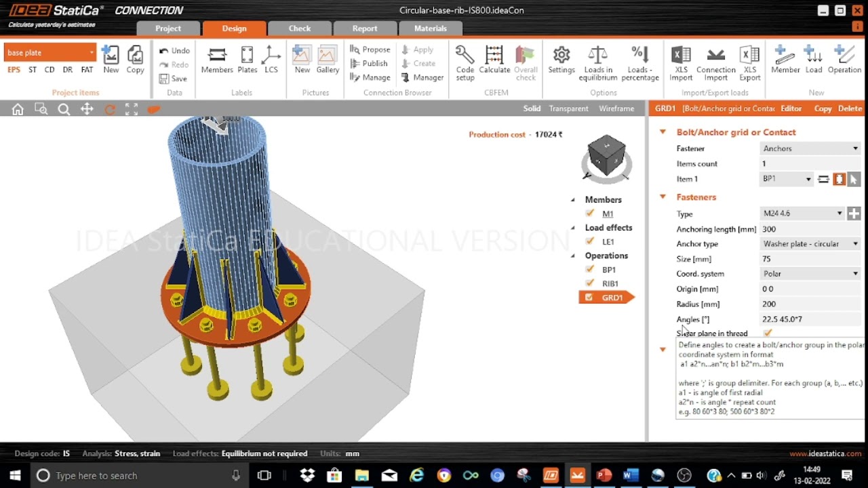868x488 pixels.
Task: Activate zoom window tool
Action: 41,109
